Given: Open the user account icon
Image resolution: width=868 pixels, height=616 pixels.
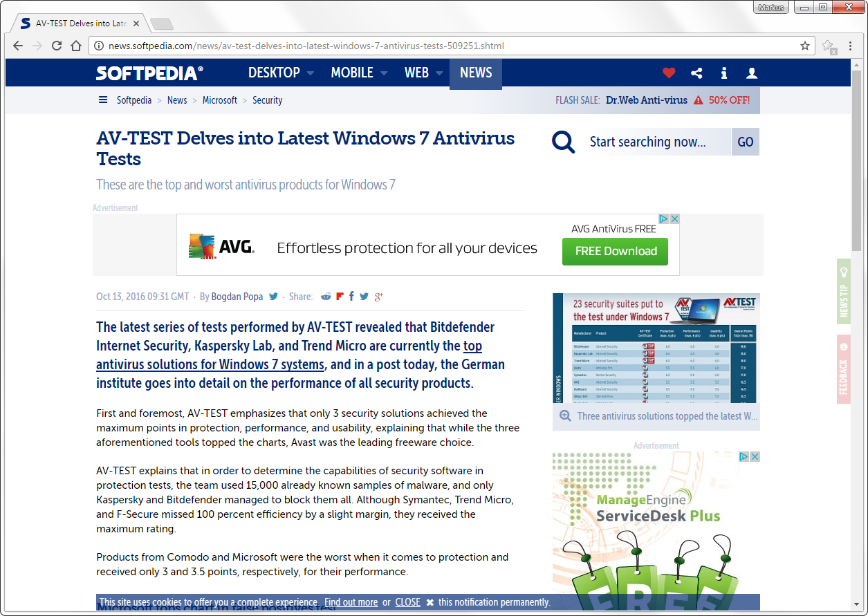Looking at the screenshot, I should 752,73.
